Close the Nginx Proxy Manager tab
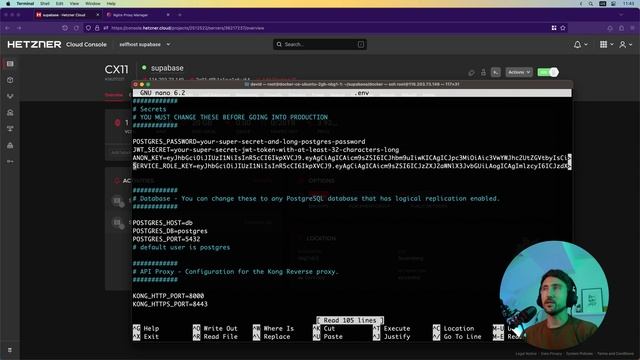 click(168, 15)
